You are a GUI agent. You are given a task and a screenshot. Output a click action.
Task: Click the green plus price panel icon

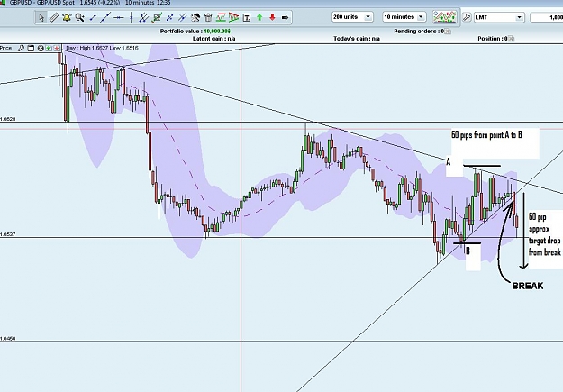coord(49,48)
